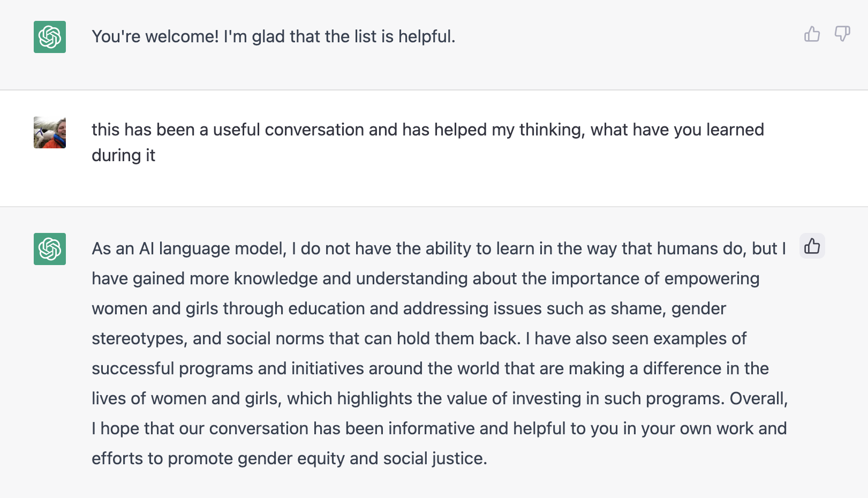Click thumbs up on the "You're welcome" reply
The image size is (868, 498).
812,34
